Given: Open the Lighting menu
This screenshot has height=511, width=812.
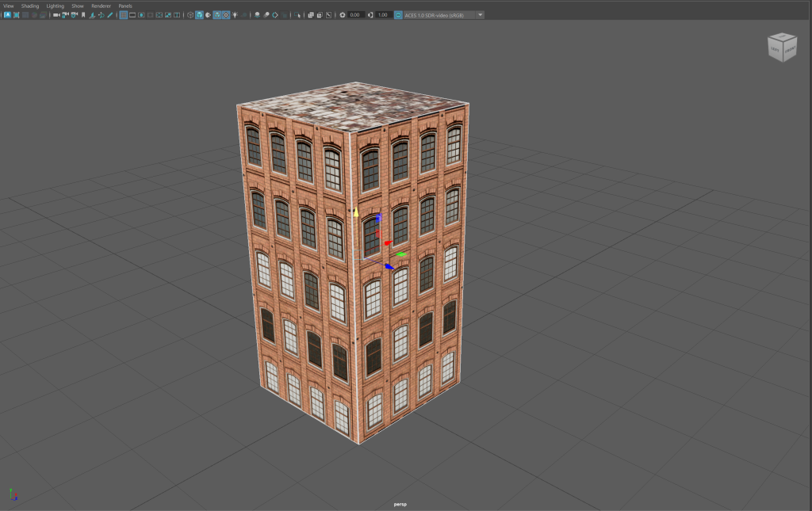Looking at the screenshot, I should pyautogui.click(x=56, y=6).
